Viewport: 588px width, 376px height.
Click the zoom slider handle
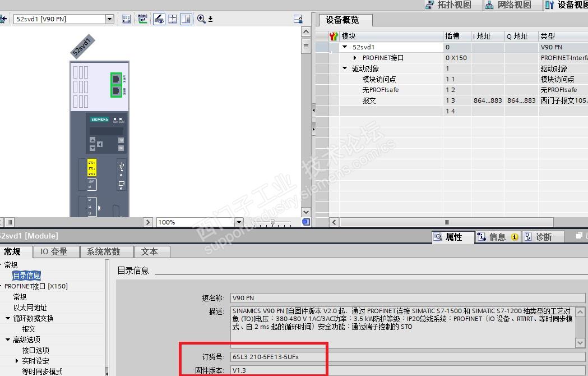(x=272, y=222)
